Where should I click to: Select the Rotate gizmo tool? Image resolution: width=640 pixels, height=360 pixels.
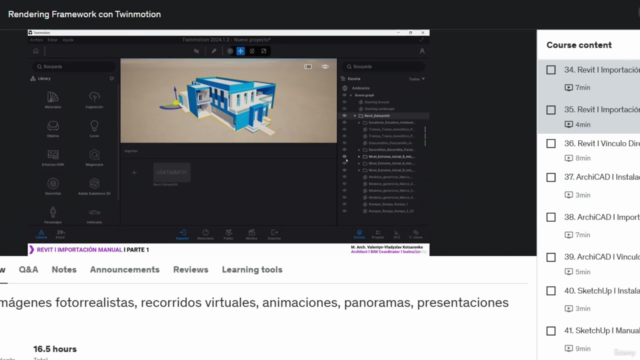(x=252, y=51)
